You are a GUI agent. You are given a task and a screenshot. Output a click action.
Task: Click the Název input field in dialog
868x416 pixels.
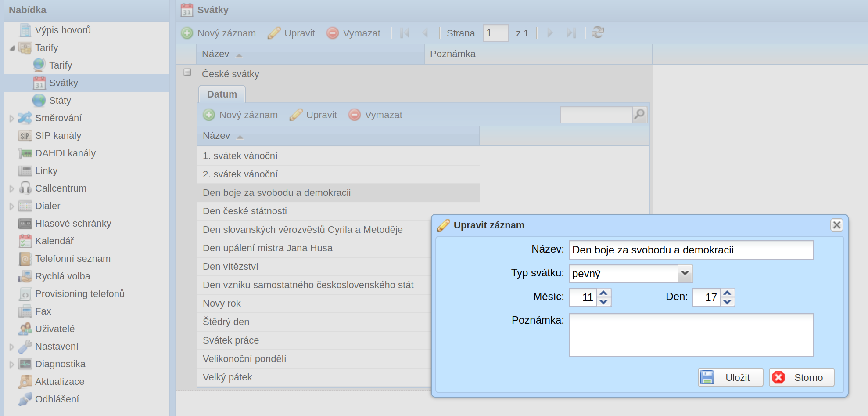[x=691, y=250]
